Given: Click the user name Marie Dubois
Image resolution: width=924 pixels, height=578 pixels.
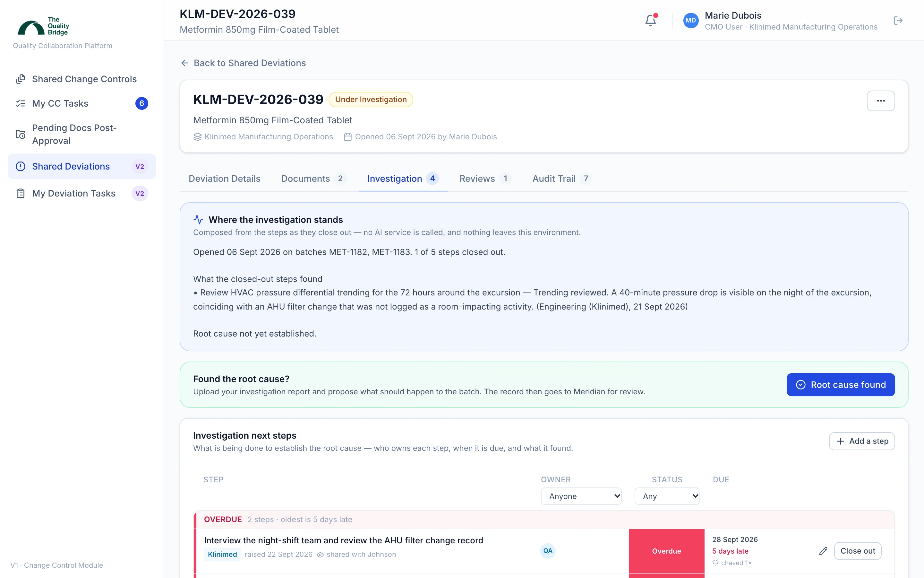Looking at the screenshot, I should coord(733,15).
